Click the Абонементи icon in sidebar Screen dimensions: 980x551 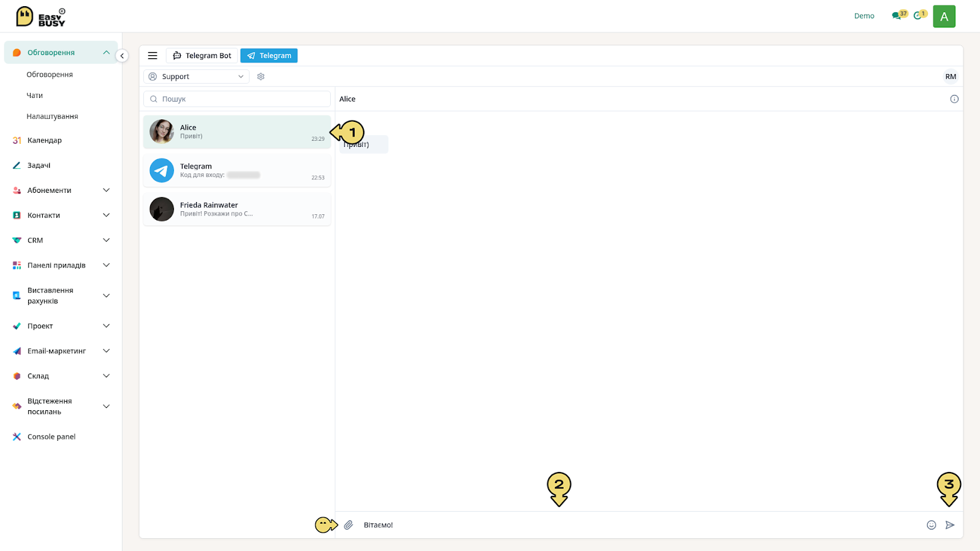17,190
